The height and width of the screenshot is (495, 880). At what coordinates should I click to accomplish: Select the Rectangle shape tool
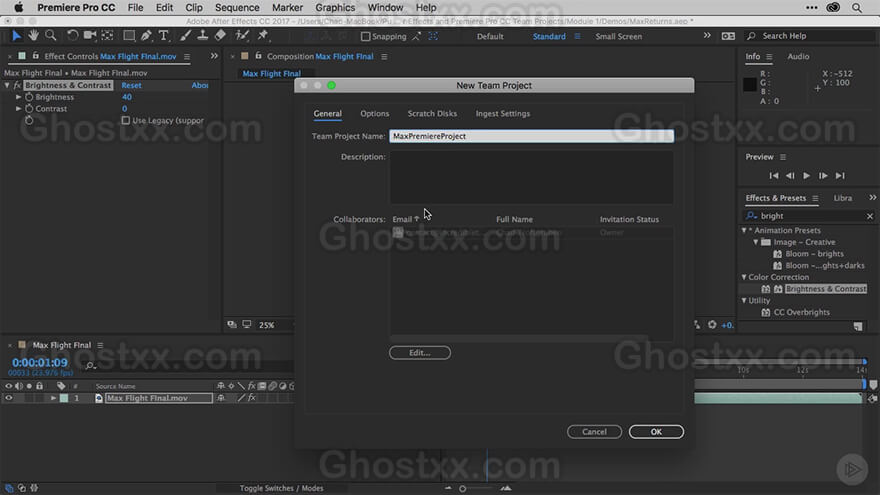129,35
